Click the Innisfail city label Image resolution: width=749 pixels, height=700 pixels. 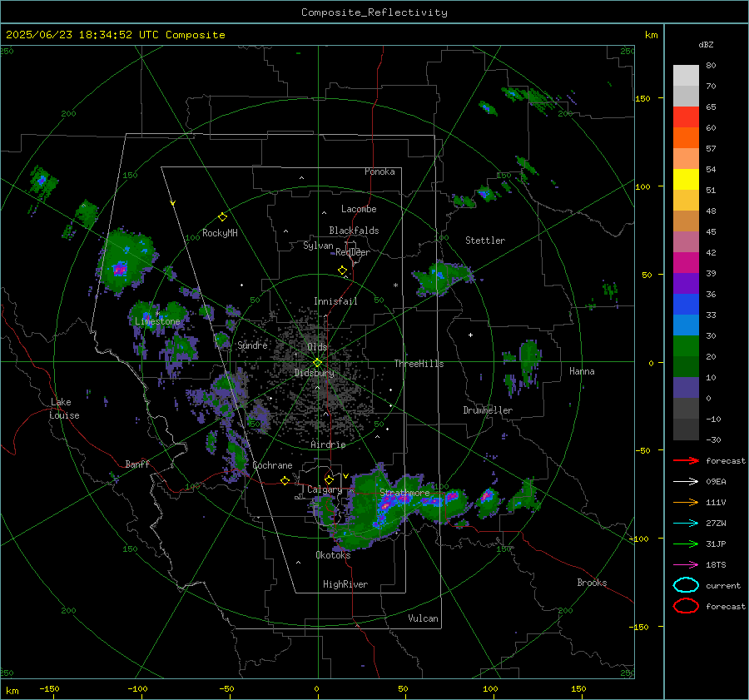(x=335, y=301)
